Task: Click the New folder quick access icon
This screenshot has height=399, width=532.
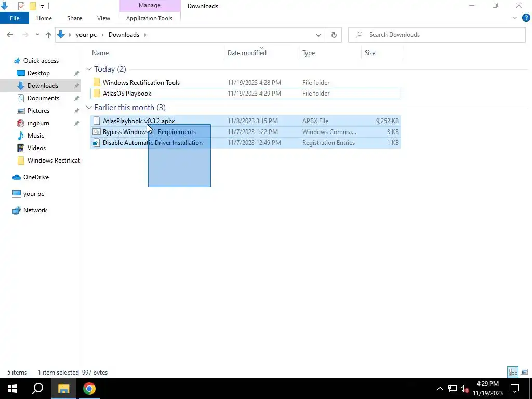Action: [33, 6]
